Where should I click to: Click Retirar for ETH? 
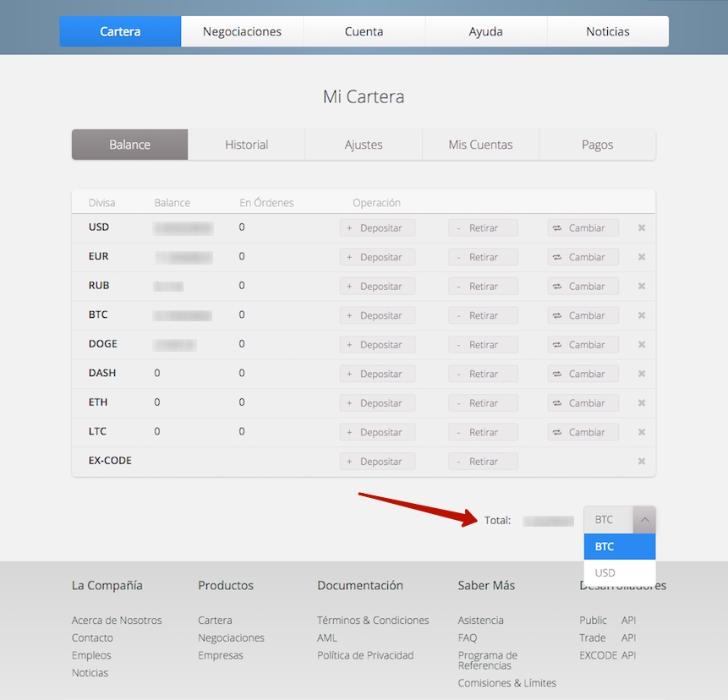tap(483, 403)
